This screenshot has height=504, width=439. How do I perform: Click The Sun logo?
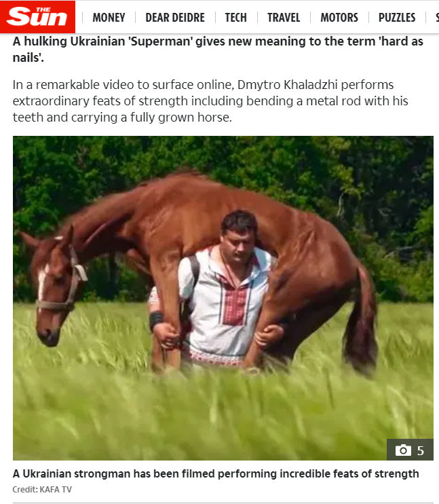[x=37, y=17]
